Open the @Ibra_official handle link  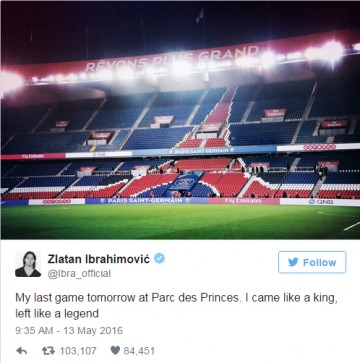click(x=79, y=274)
